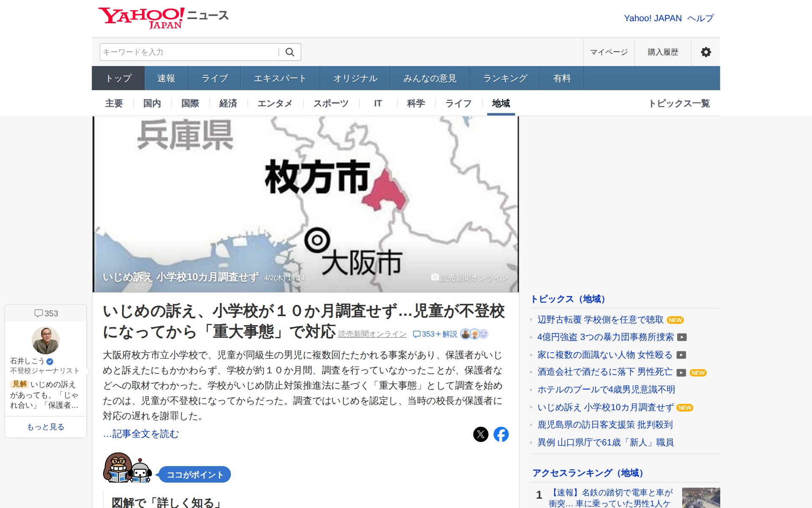The image size is (812, 508).
Task: Share the article on Facebook
Action: click(x=501, y=434)
